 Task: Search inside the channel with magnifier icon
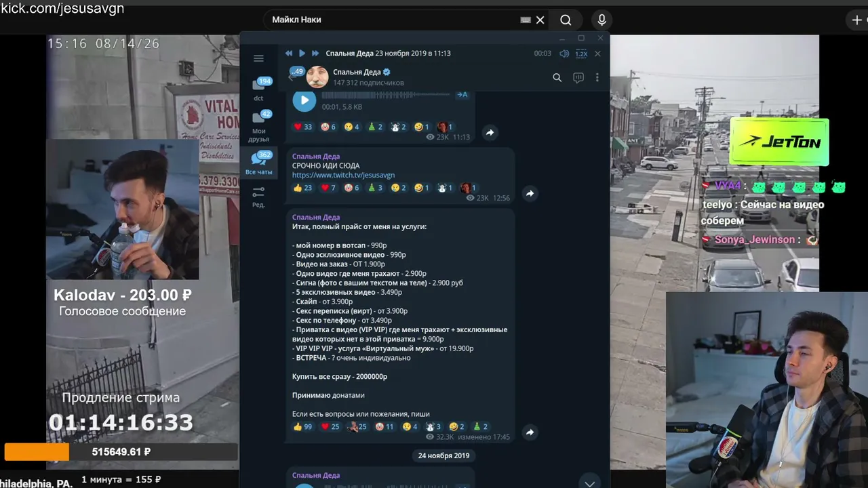(x=557, y=78)
